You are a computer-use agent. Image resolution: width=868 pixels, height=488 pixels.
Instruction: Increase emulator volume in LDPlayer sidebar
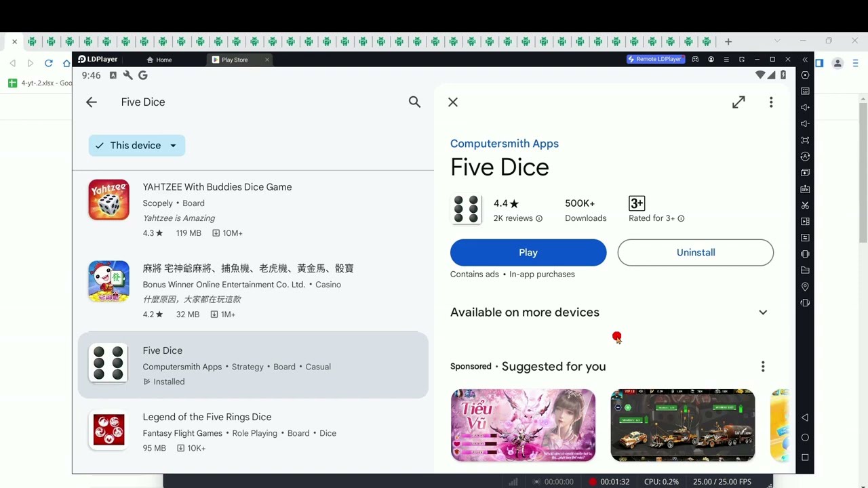[805, 108]
